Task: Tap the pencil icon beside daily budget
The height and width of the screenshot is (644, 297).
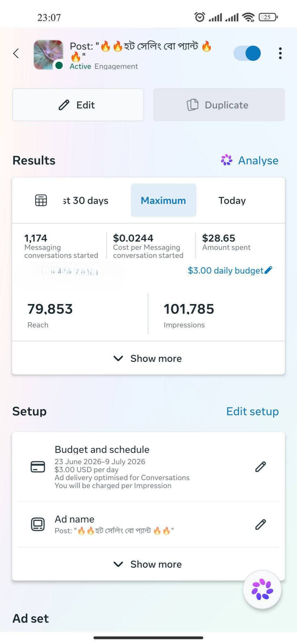Action: [x=268, y=270]
